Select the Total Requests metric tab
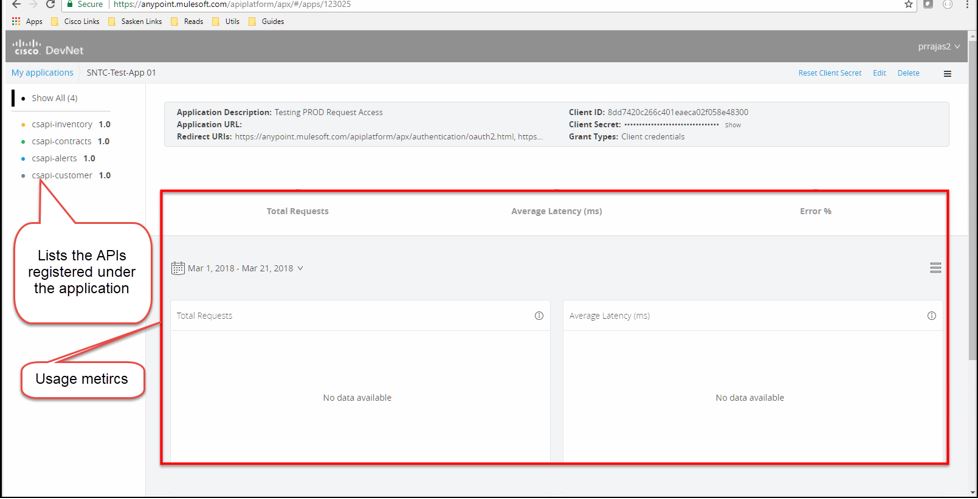Screen dimensions: 978x499 point(298,211)
